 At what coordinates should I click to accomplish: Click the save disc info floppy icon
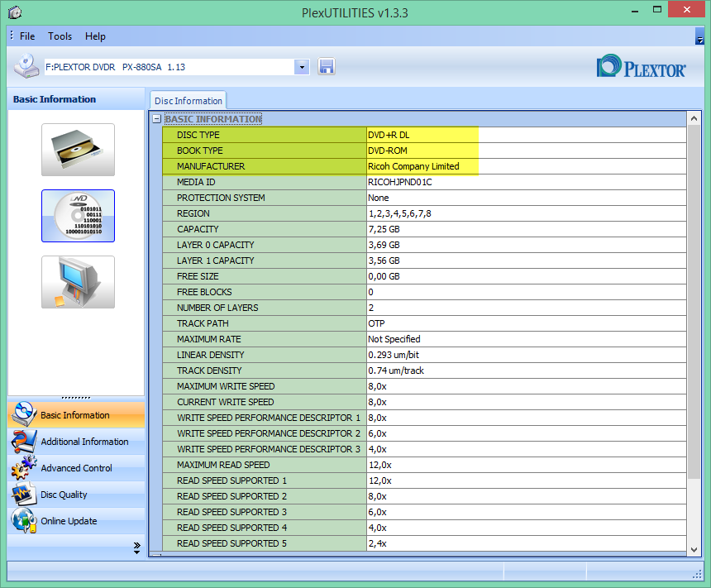[x=327, y=67]
